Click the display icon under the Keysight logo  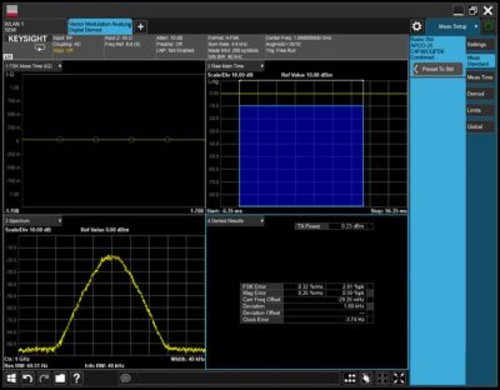[x=40, y=48]
